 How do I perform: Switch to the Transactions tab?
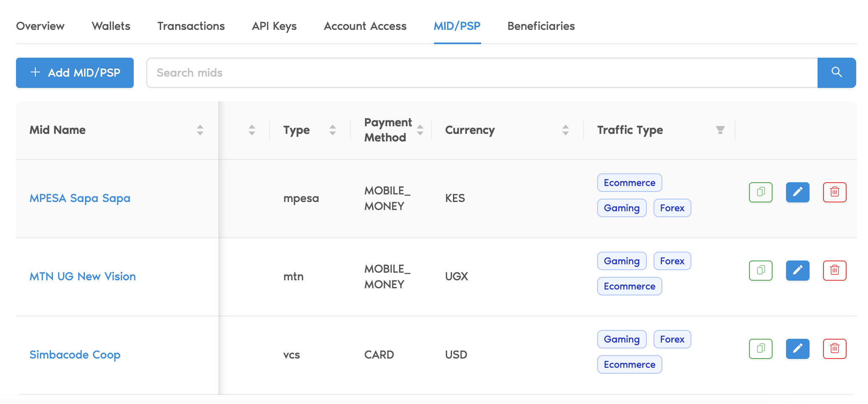pyautogui.click(x=191, y=26)
